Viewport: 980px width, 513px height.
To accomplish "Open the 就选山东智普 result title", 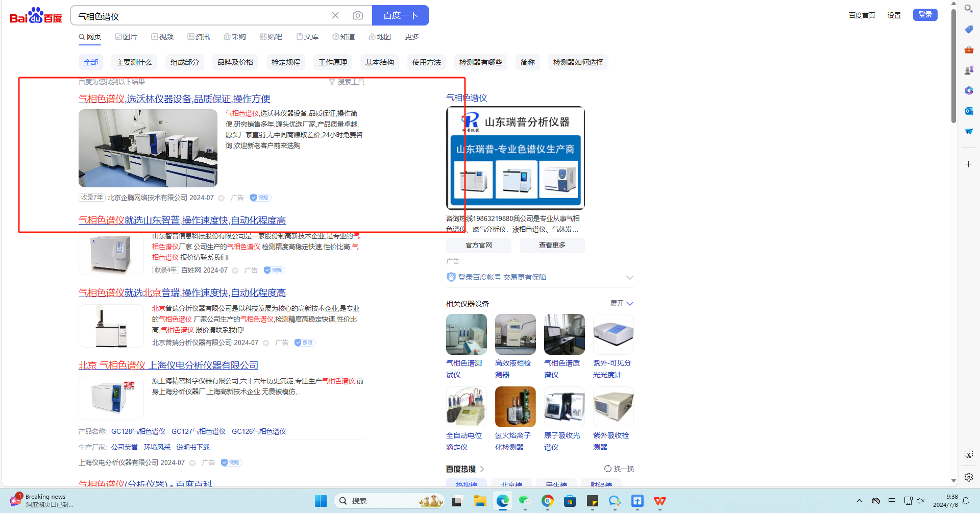I will coord(182,220).
